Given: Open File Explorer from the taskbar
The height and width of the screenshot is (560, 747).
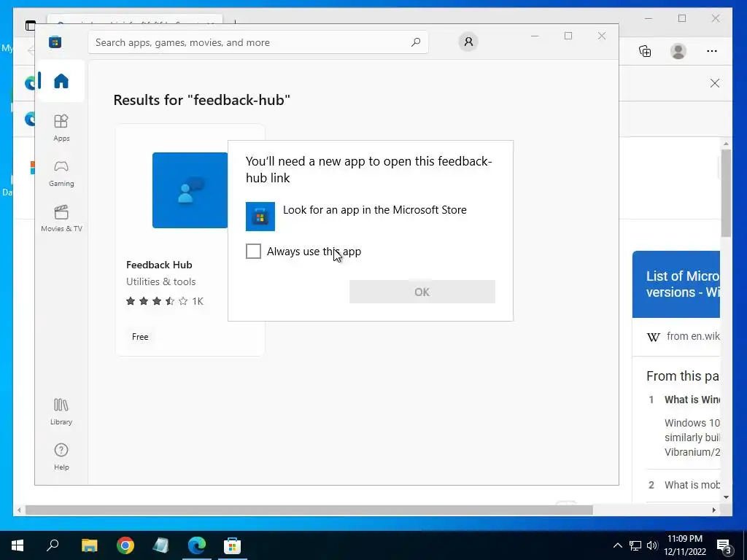Looking at the screenshot, I should pyautogui.click(x=89, y=545).
